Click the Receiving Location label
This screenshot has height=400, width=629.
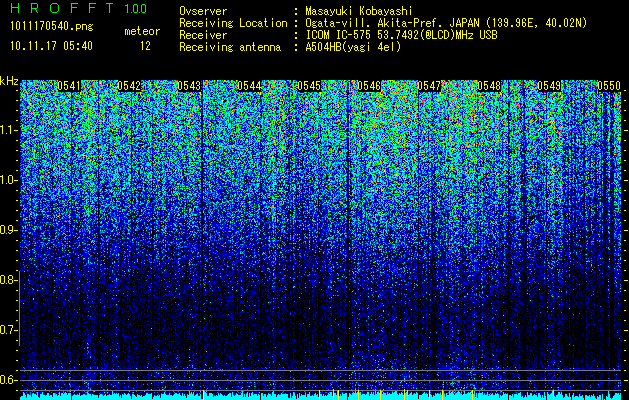click(x=233, y=23)
